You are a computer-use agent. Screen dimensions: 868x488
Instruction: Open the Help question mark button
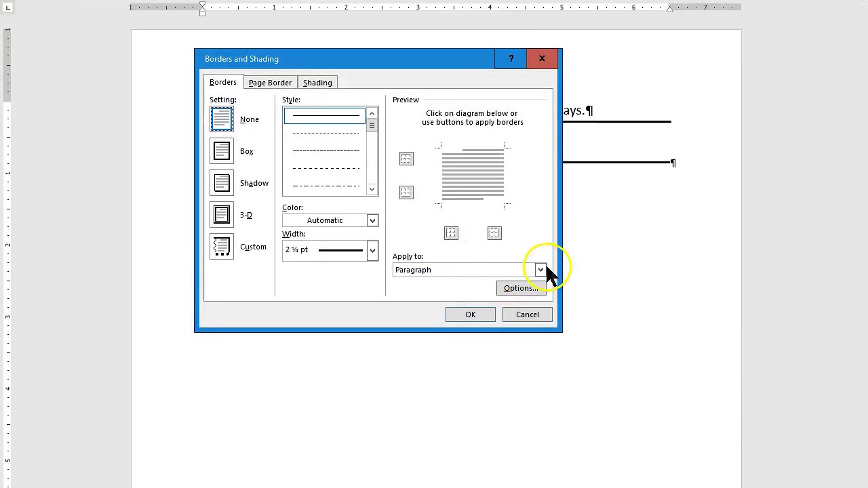pos(511,59)
